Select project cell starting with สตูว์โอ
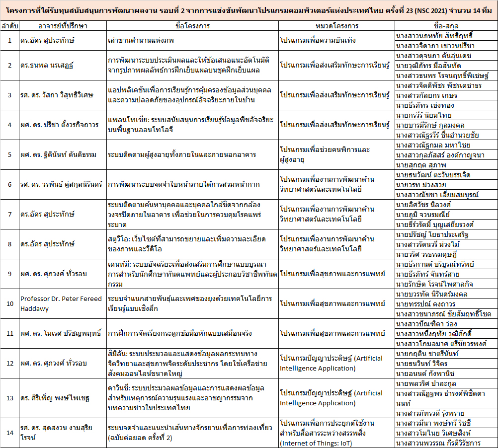498x448 pixels. 191,244
